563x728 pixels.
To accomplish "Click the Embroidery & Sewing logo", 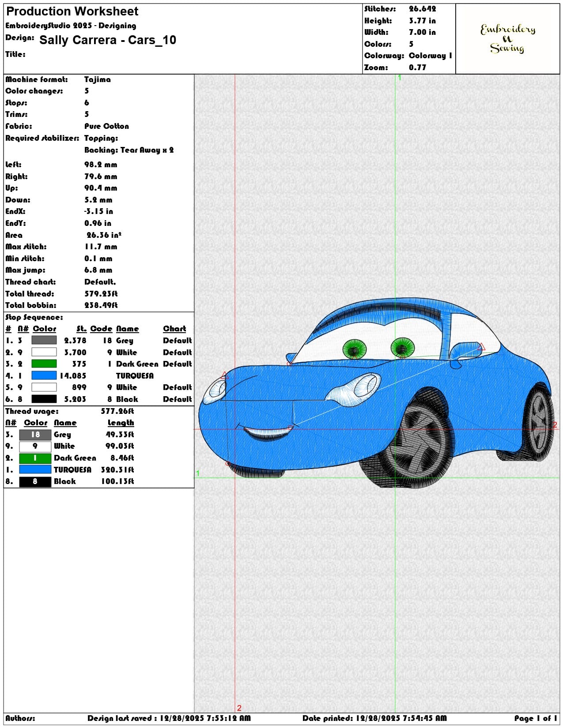I will pyautogui.click(x=508, y=39).
